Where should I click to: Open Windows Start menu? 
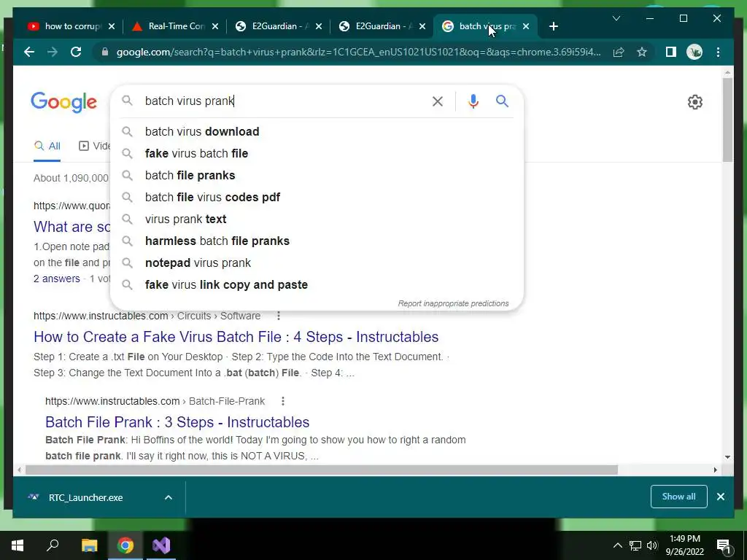(18, 545)
